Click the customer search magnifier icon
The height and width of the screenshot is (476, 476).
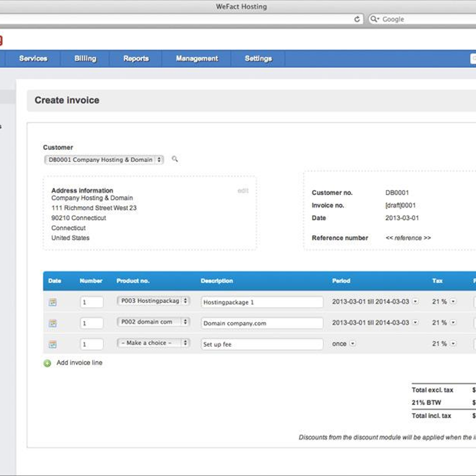click(x=175, y=159)
